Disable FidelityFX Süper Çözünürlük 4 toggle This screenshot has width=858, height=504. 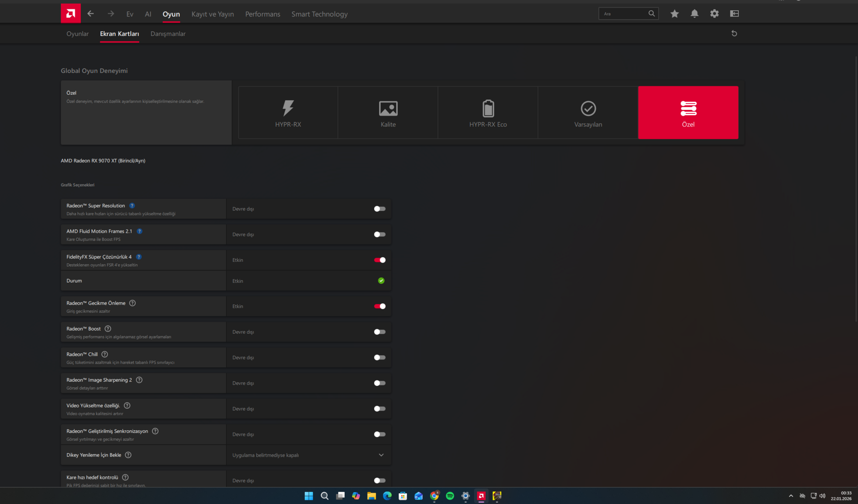pos(380,260)
